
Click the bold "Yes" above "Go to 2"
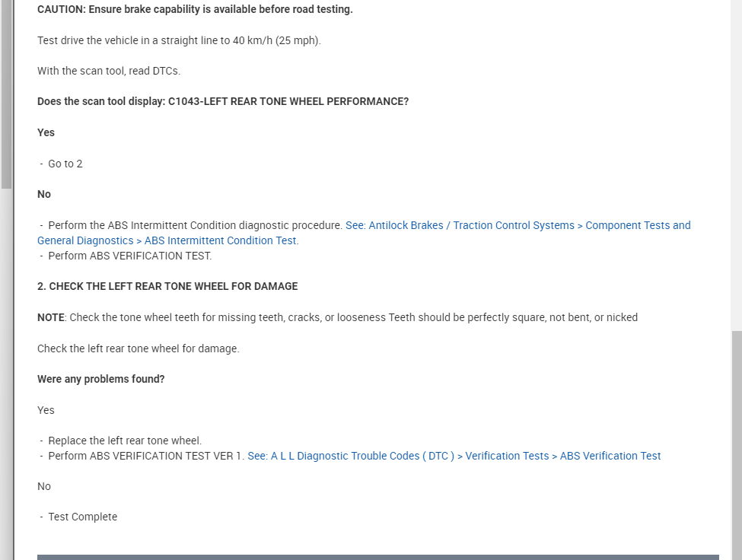[x=46, y=132]
